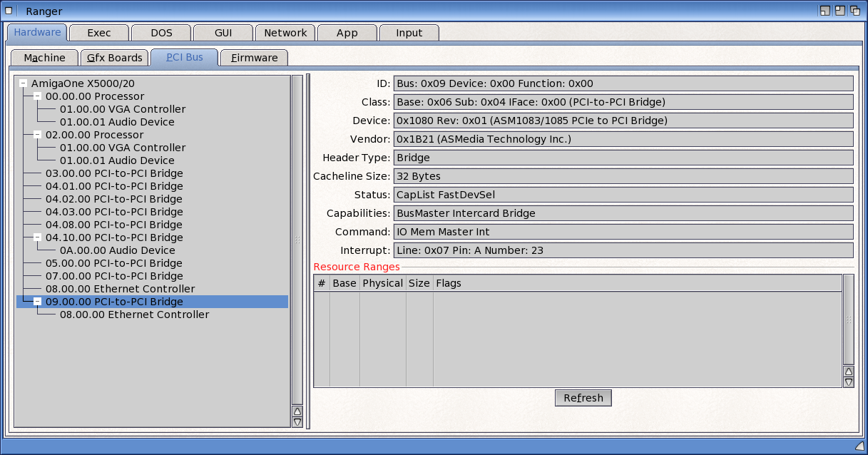Select the 08.00.00 Ethernet Controller under 09.00.00

(134, 315)
